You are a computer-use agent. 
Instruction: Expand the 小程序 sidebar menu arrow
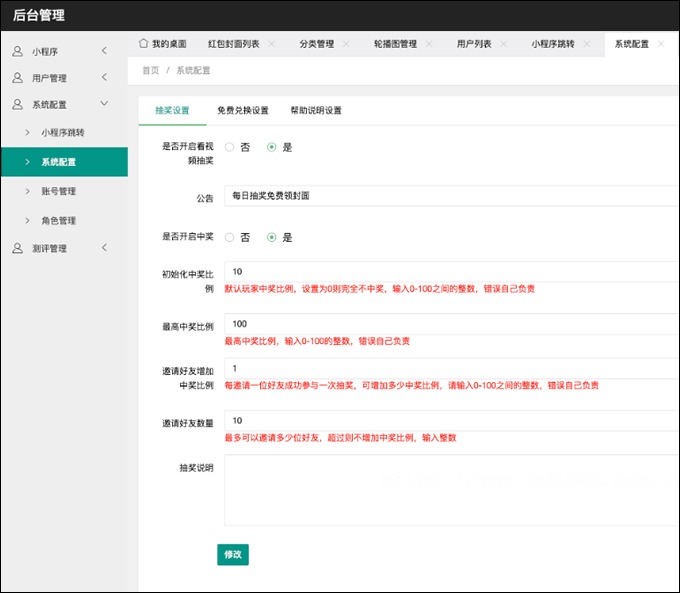pyautogui.click(x=104, y=51)
